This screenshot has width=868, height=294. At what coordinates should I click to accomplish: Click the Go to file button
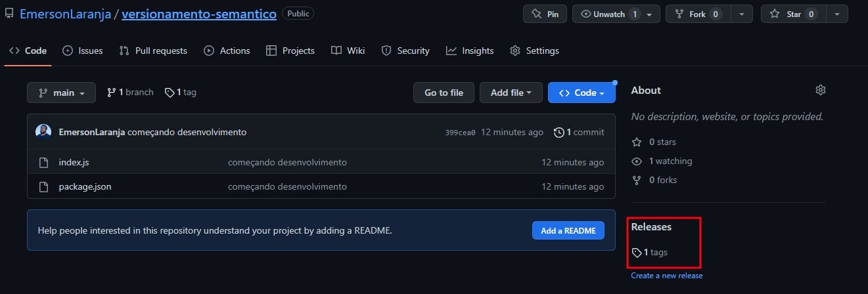[444, 93]
